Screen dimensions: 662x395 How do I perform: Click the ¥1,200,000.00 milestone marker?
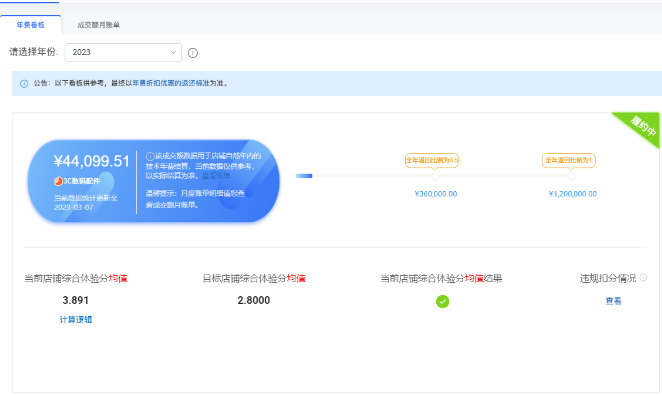click(572, 176)
